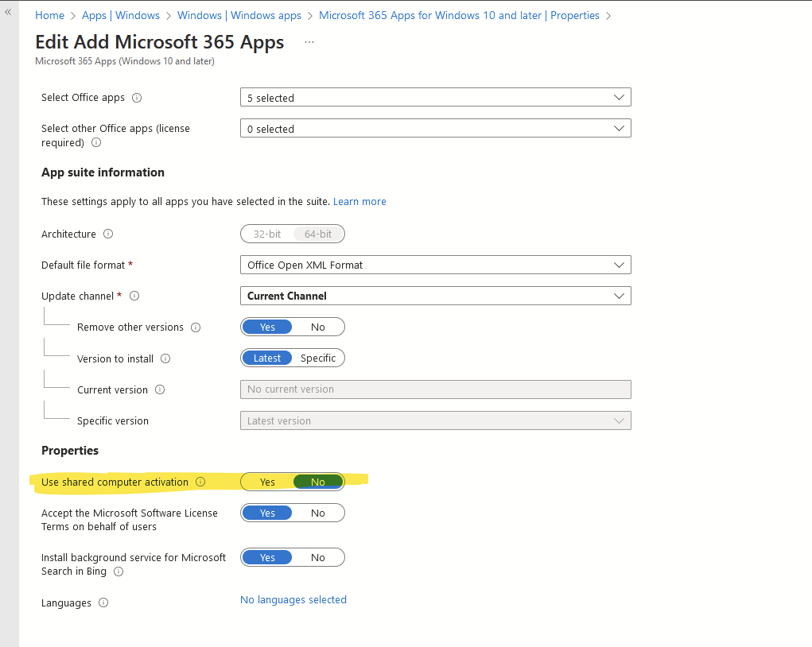
Task: Open the Learn more link
Action: point(359,202)
